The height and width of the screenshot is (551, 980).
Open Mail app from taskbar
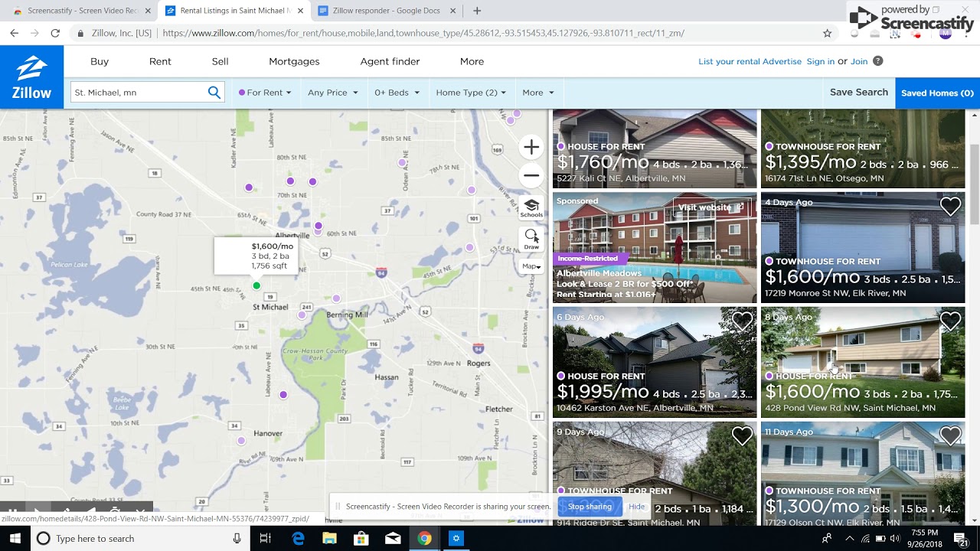point(393,539)
